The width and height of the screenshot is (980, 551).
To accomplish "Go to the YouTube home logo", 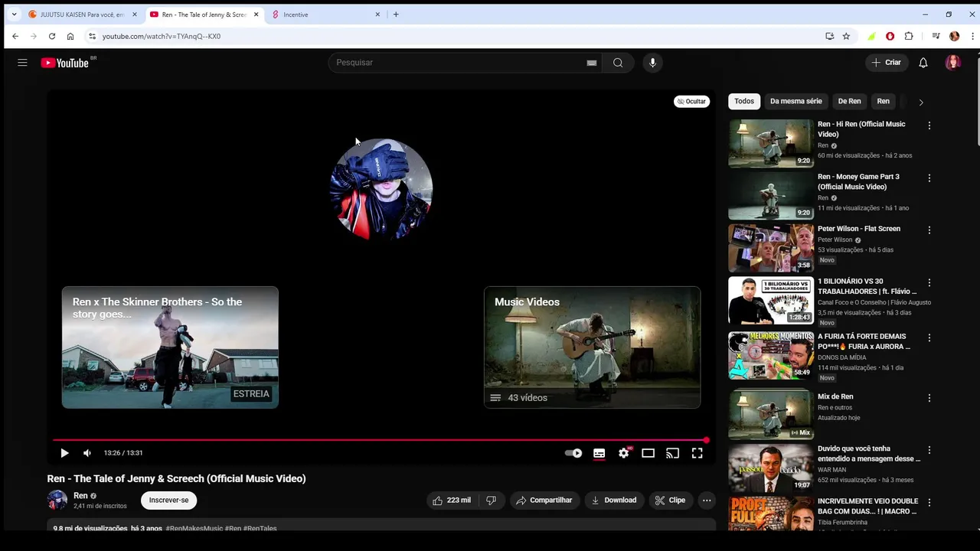I will [x=65, y=63].
